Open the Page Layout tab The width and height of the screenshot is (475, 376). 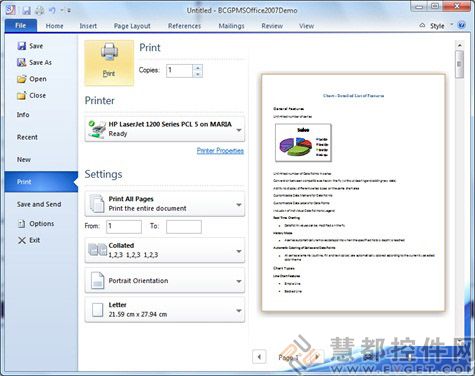coord(132,26)
